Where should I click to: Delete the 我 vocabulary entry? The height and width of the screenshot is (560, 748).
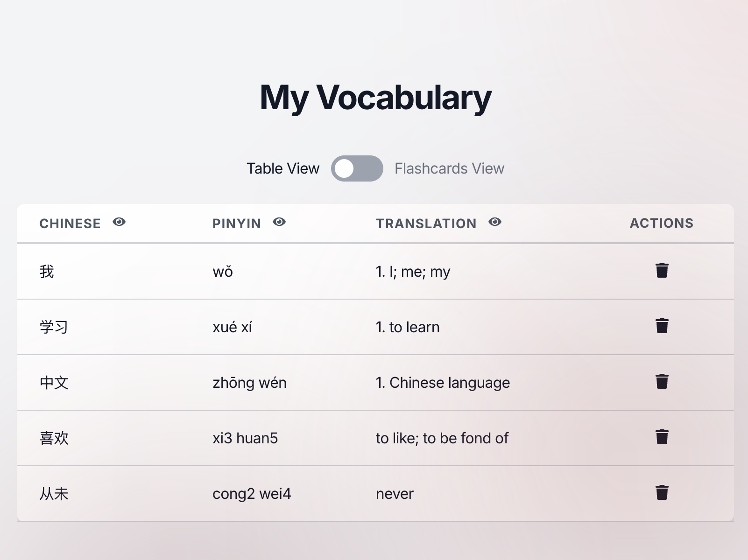pos(662,271)
